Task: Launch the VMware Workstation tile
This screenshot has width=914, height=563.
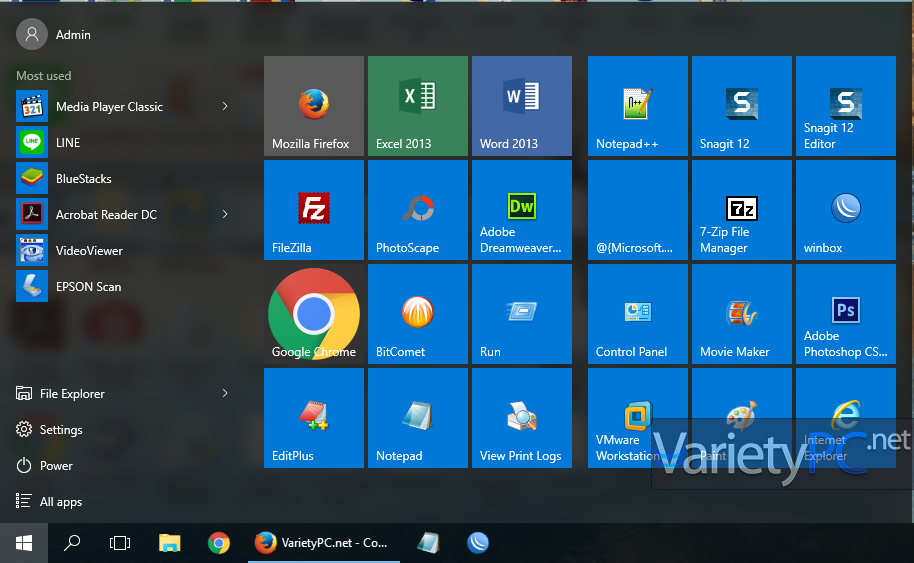Action: click(638, 418)
